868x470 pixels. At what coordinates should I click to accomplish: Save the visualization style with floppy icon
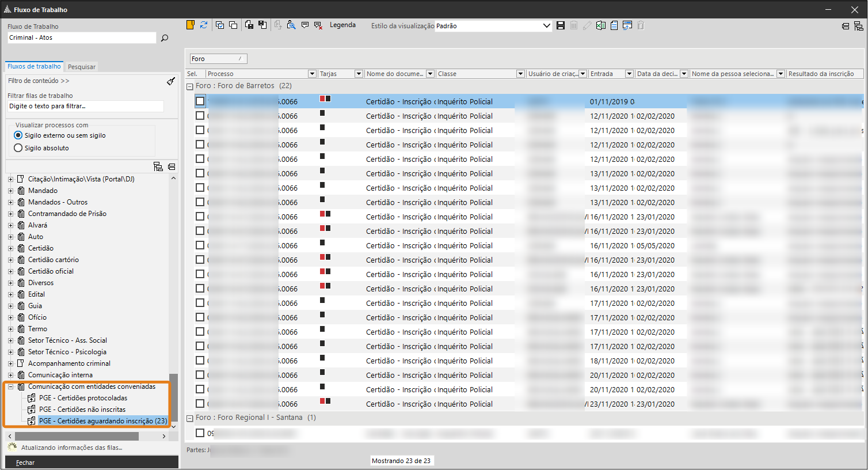click(561, 25)
